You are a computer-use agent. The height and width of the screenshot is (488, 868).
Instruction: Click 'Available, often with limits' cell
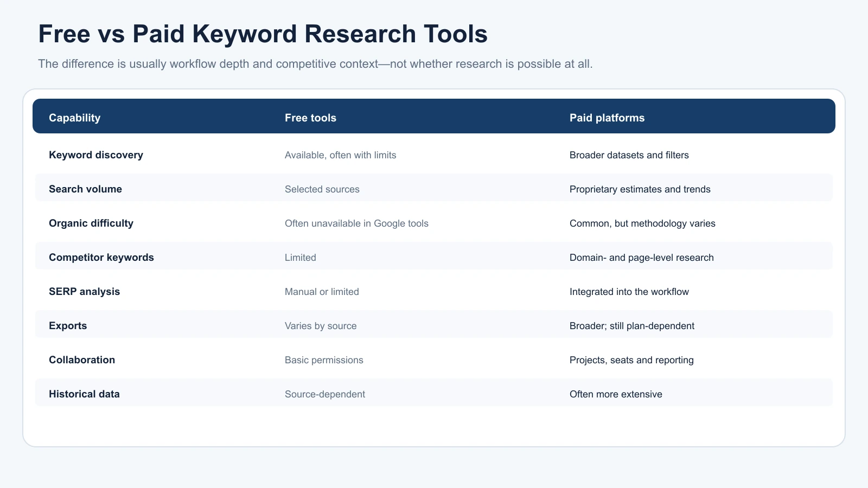pyautogui.click(x=340, y=155)
